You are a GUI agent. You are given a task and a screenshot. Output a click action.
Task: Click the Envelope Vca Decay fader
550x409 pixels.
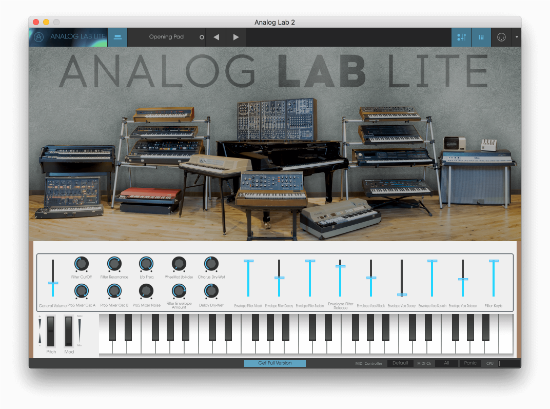point(402,278)
